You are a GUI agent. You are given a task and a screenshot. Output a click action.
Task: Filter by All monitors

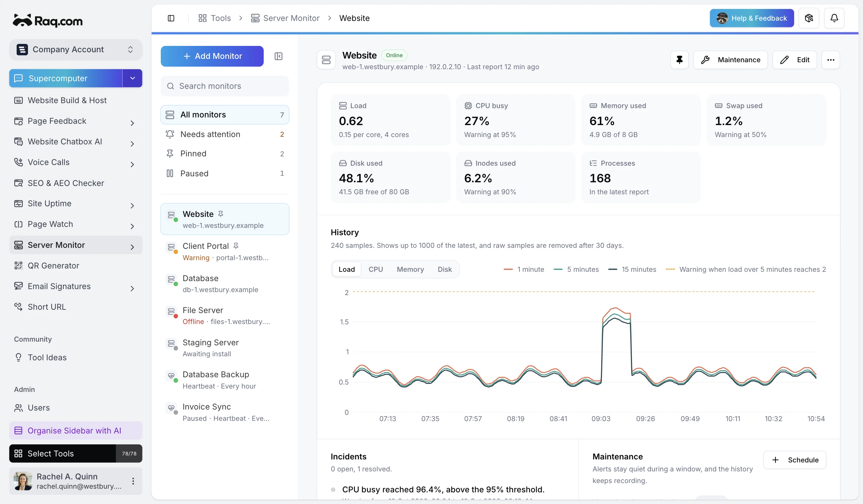(x=225, y=115)
